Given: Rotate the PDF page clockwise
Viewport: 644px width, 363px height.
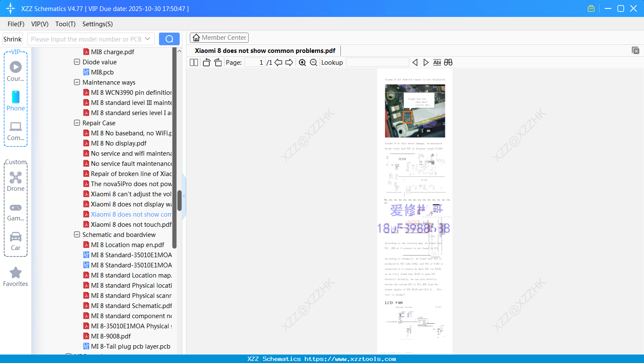Looking at the screenshot, I should [x=218, y=63].
